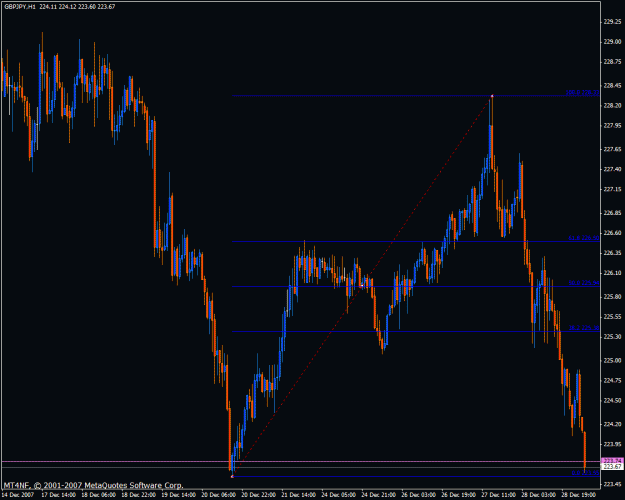Click the 28 Dec 19:00 time axis label
Image resolution: width=625 pixels, height=500 pixels.
coord(579,495)
